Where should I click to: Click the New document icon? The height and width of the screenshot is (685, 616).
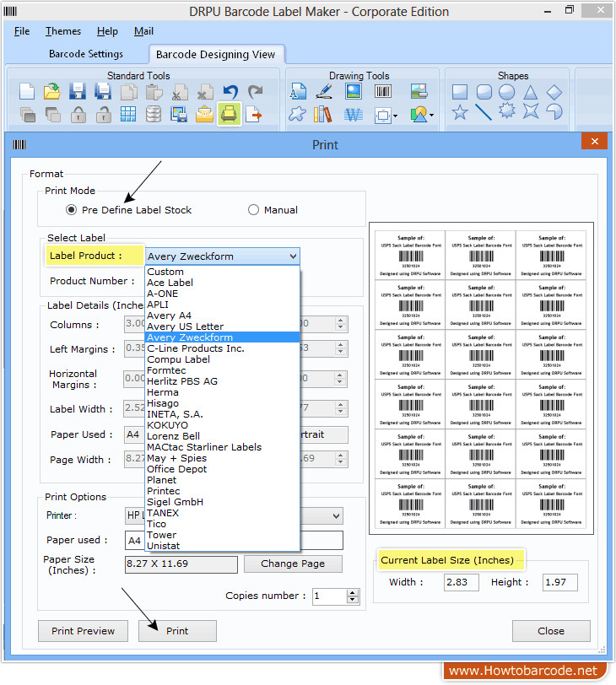point(27,92)
